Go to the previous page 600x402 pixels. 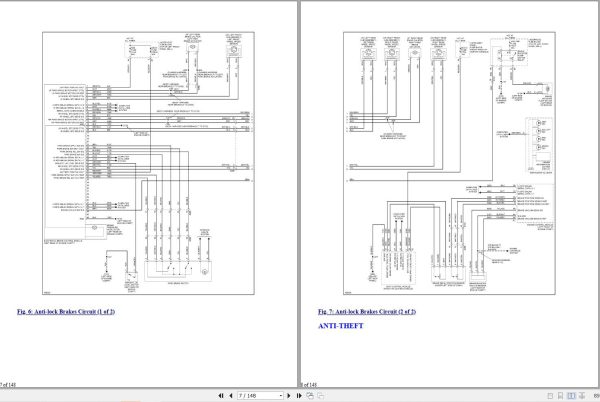[x=231, y=395]
